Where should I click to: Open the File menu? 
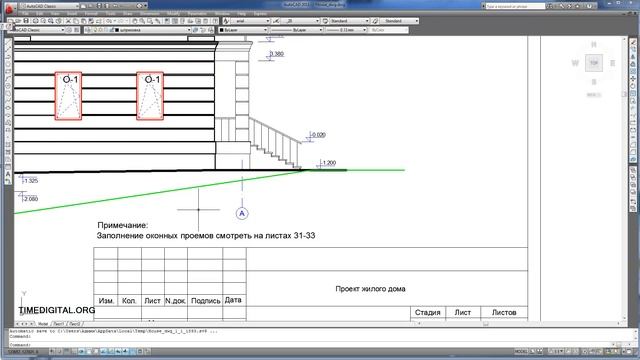(x=25, y=14)
